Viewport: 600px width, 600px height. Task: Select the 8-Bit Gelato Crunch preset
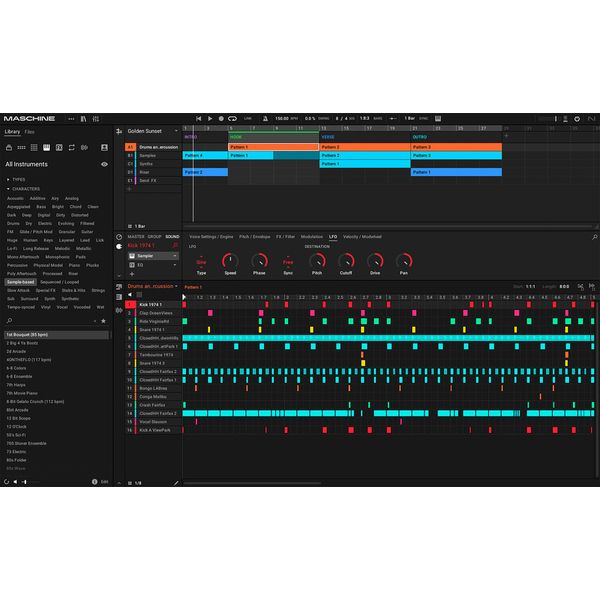click(x=35, y=402)
